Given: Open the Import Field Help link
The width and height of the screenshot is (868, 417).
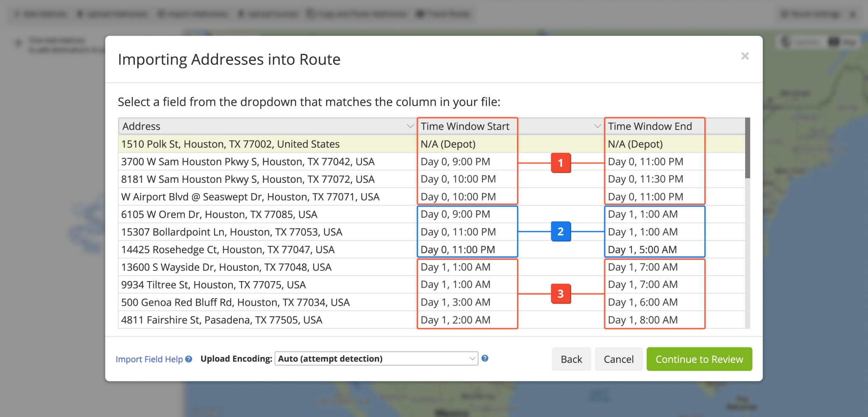Looking at the screenshot, I should pyautogui.click(x=149, y=359).
